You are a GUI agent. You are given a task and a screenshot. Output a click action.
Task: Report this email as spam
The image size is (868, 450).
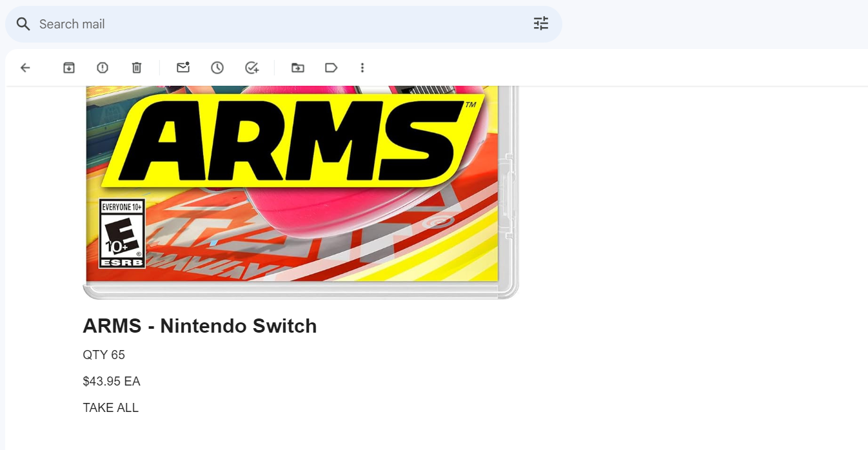click(x=103, y=68)
